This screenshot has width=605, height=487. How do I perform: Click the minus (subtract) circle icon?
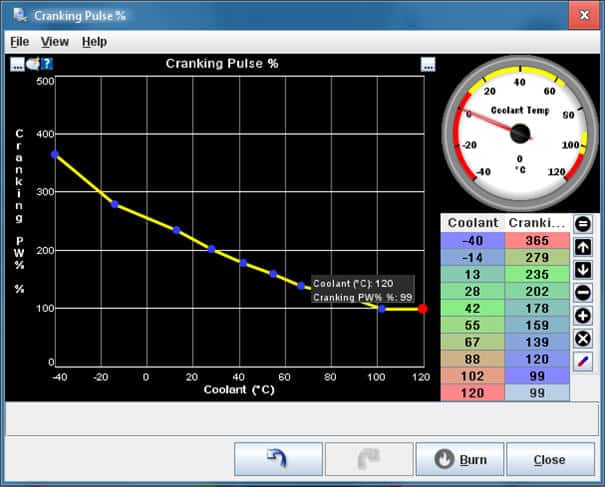tap(583, 293)
